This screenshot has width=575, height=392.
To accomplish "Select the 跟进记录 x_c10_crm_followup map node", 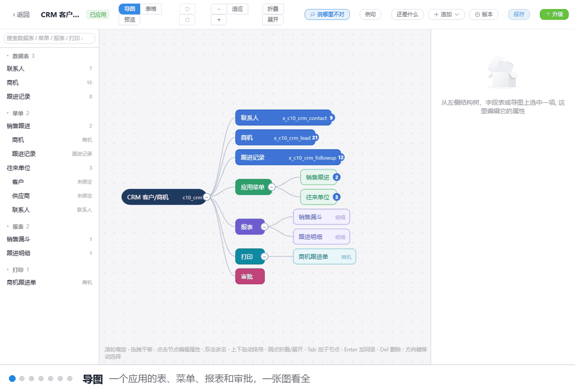I will (x=288, y=157).
